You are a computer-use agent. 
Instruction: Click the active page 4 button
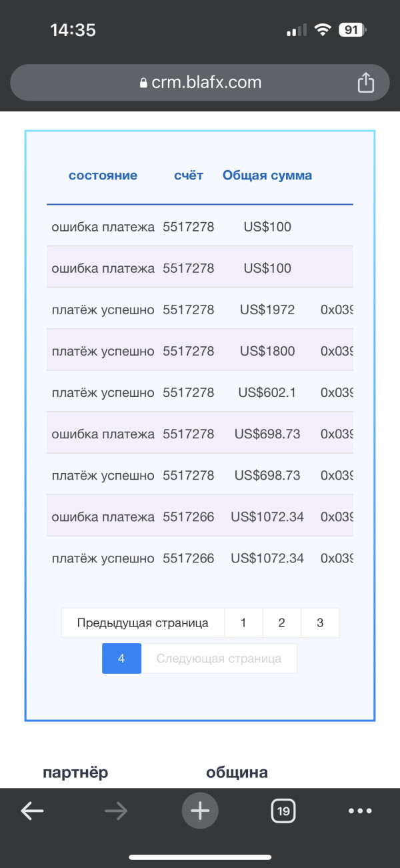click(121, 659)
